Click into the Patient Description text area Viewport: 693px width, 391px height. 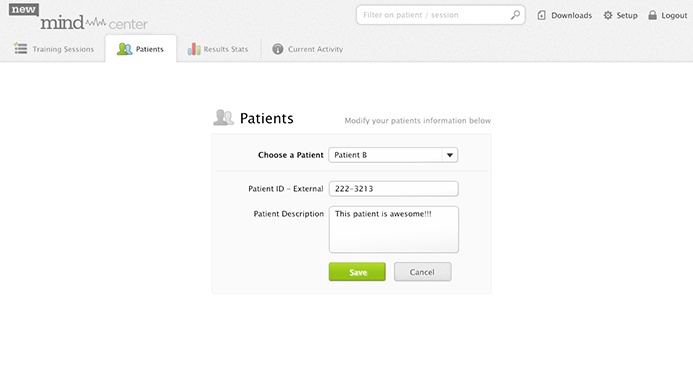click(x=393, y=229)
